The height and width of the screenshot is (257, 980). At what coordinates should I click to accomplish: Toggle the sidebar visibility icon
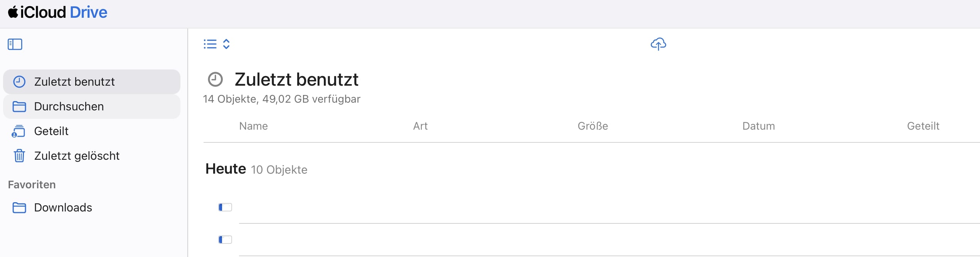pyautogui.click(x=15, y=44)
